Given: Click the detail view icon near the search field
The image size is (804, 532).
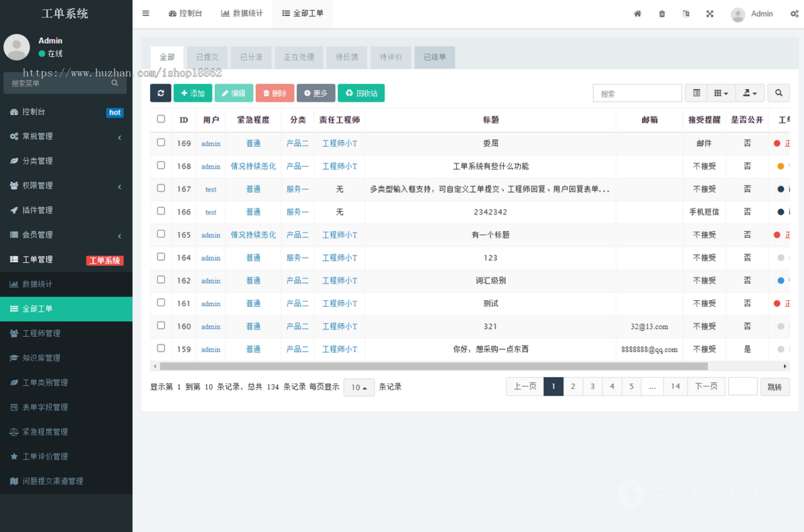Looking at the screenshot, I should click(696, 93).
